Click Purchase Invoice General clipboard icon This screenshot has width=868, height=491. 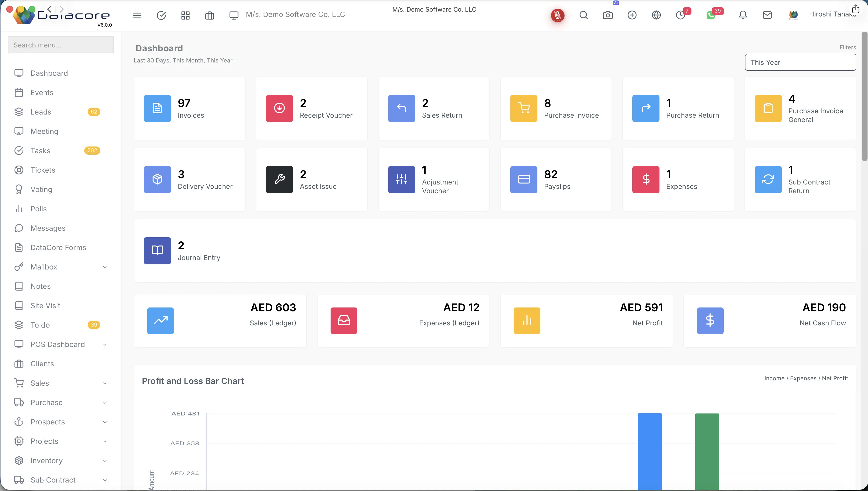point(768,108)
